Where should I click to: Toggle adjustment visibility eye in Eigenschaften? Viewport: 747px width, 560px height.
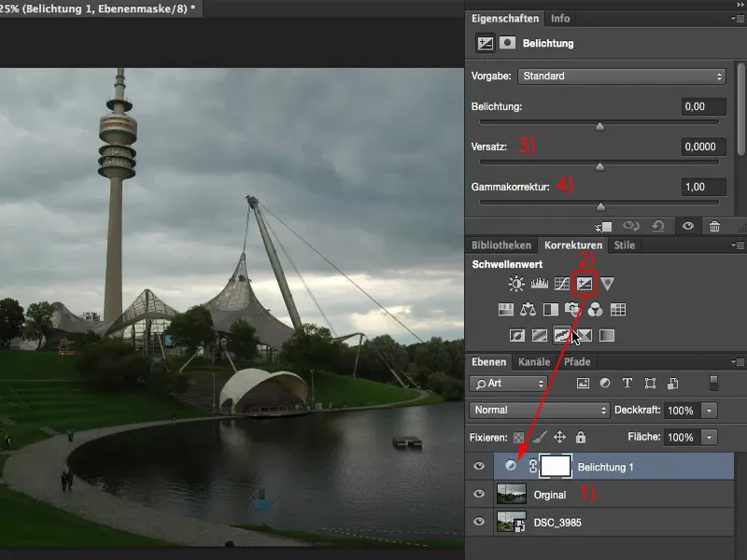pyautogui.click(x=688, y=227)
